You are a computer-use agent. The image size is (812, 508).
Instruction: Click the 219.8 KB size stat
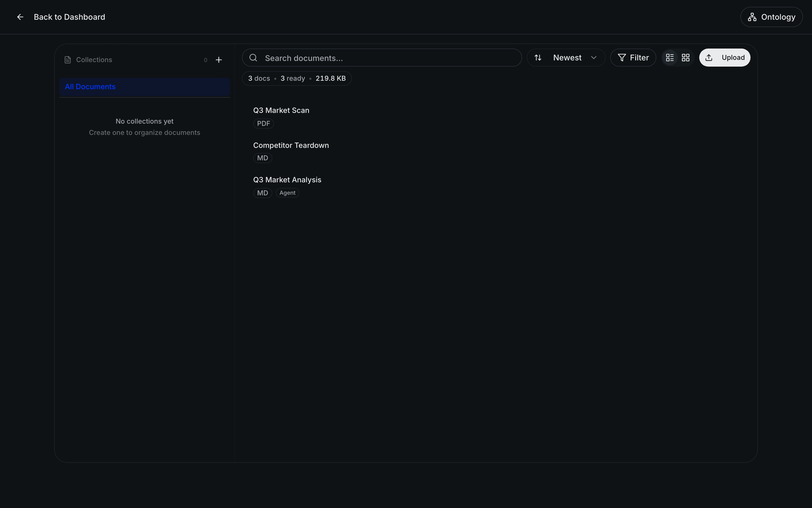point(330,78)
